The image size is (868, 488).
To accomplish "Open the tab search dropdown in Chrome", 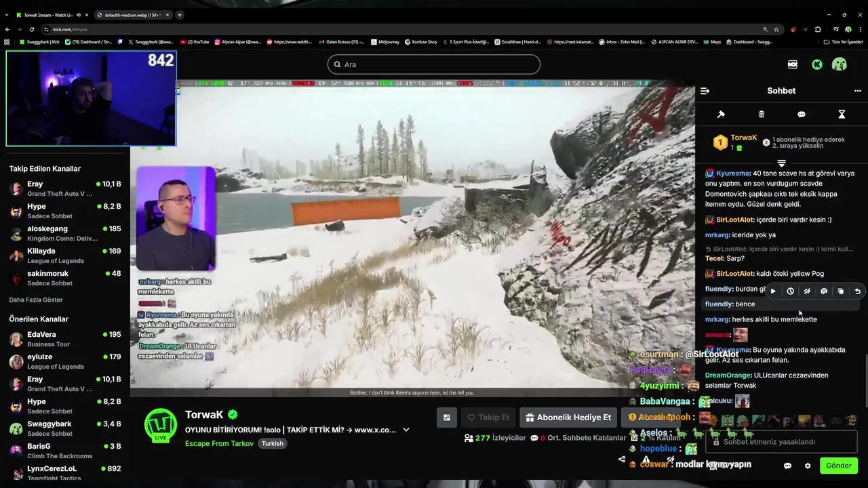I will [x=7, y=15].
